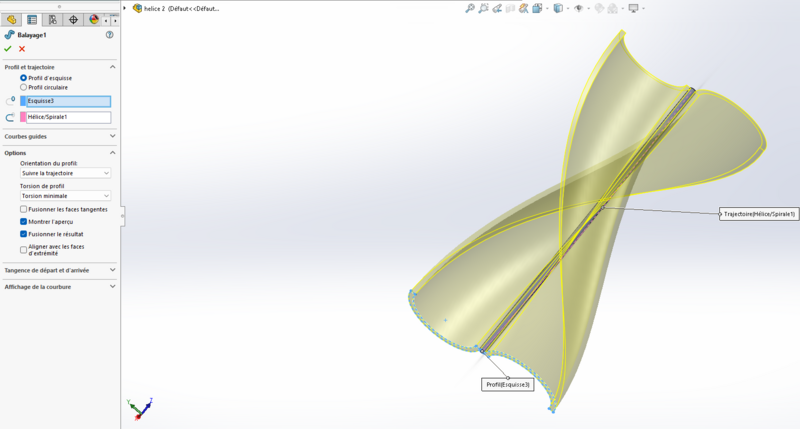The image size is (800, 429).
Task: Select the Profil circulaire radio option
Action: pyautogui.click(x=23, y=87)
